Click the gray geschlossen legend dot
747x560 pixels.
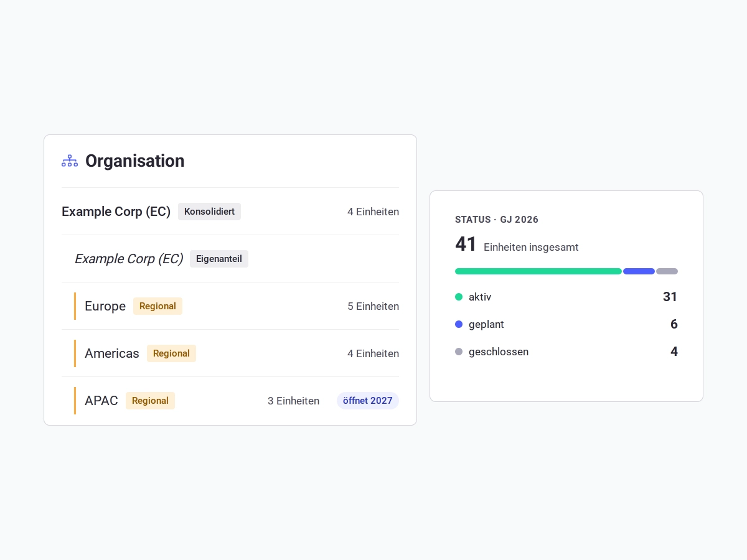click(x=459, y=352)
